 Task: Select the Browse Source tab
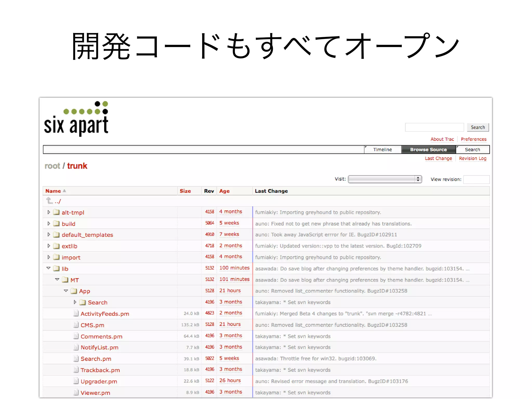[x=428, y=150]
